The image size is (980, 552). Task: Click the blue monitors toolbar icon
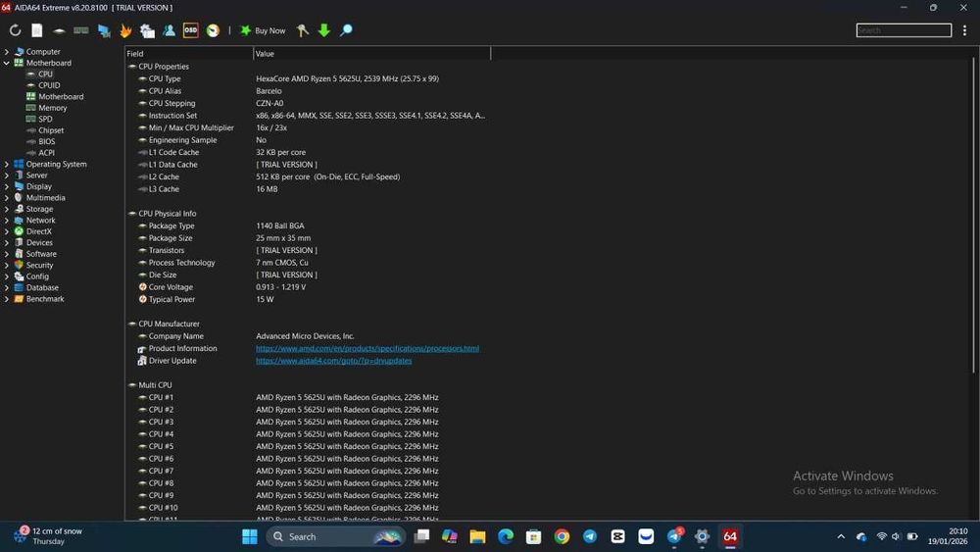pyautogui.click(x=104, y=30)
